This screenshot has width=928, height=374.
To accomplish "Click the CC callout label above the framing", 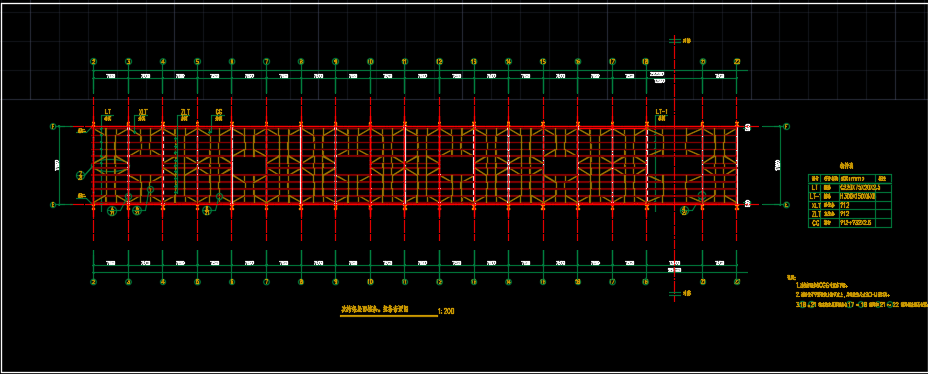I will (219, 111).
